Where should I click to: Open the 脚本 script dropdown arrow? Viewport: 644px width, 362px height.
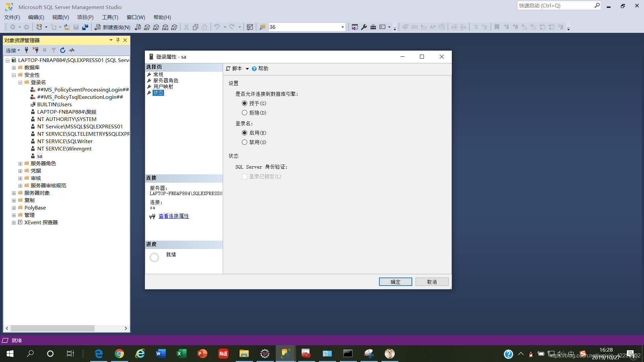click(247, 69)
